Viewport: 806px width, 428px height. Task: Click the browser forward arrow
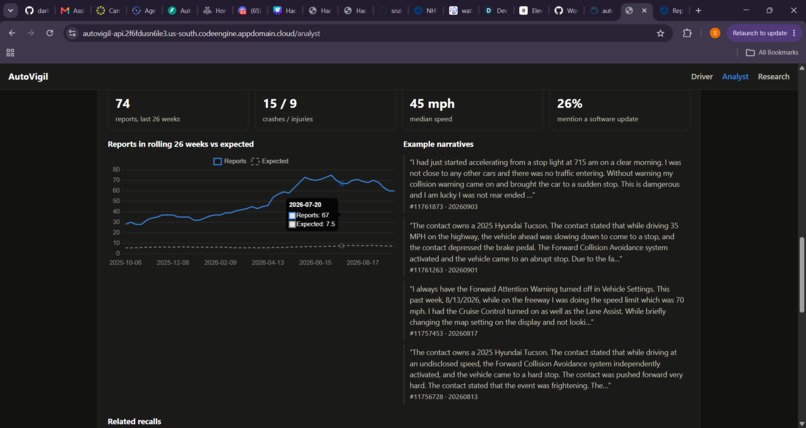(31, 33)
